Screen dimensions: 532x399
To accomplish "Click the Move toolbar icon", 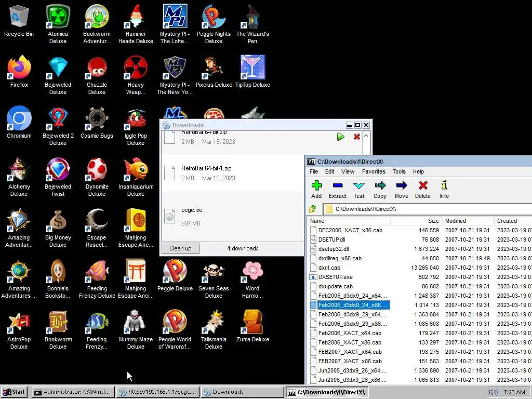I will [402, 190].
